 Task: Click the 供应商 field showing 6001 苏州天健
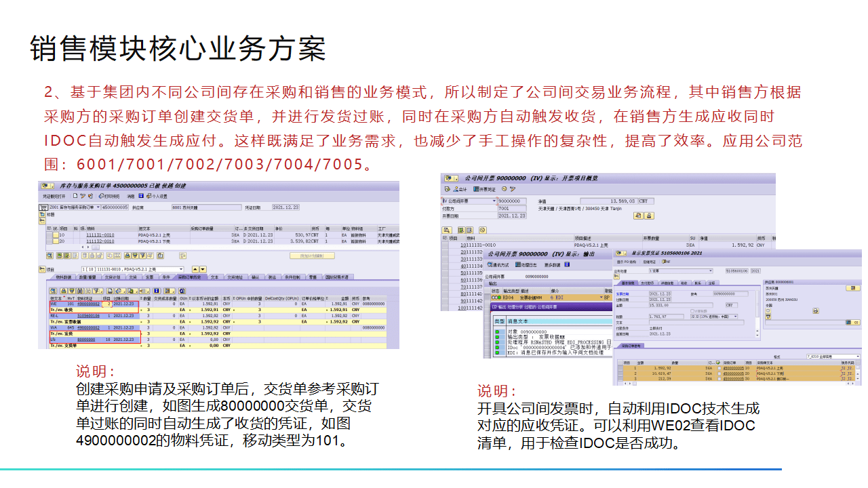[x=207, y=207]
